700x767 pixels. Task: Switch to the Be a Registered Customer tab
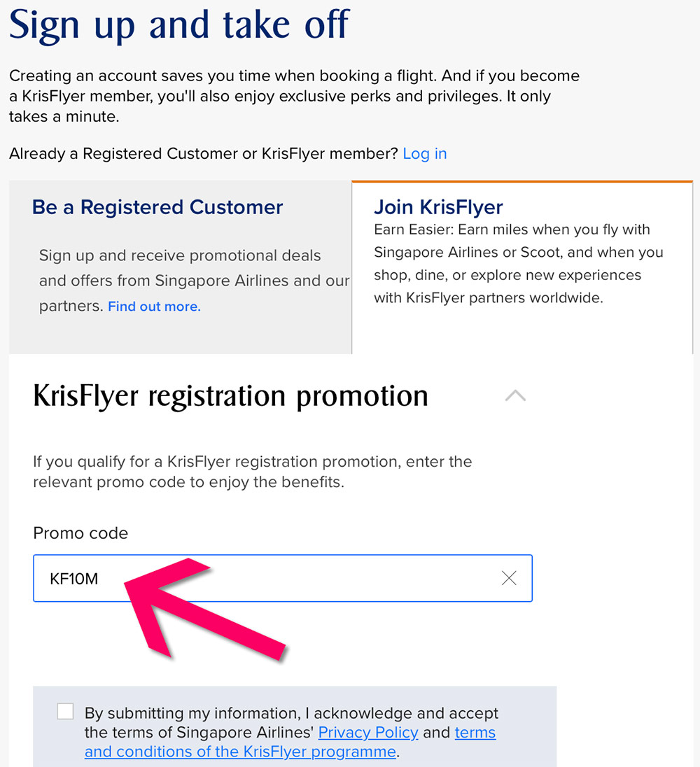click(157, 207)
